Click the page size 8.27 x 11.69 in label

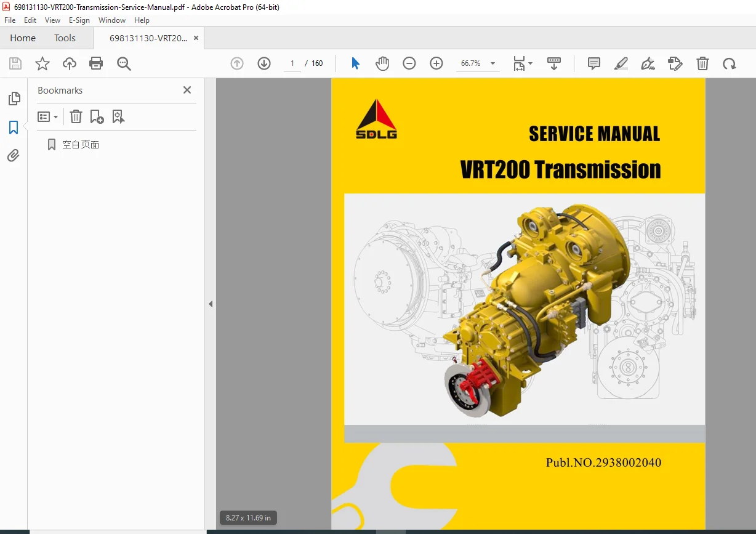(248, 518)
